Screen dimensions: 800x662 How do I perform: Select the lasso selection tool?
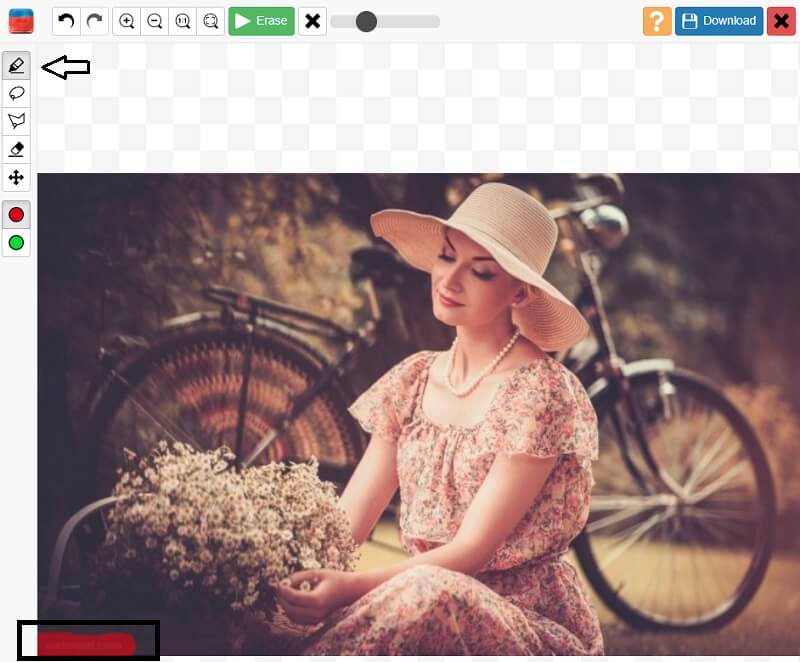(x=16, y=93)
